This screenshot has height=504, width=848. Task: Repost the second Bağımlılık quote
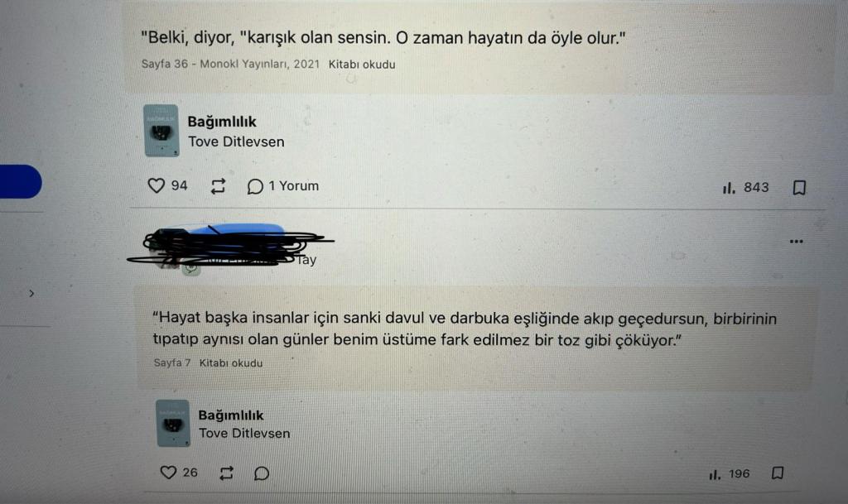pyautogui.click(x=227, y=473)
